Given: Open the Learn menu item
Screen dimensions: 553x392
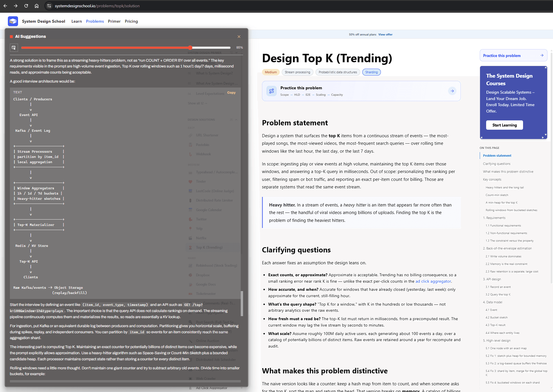Looking at the screenshot, I should tap(77, 21).
